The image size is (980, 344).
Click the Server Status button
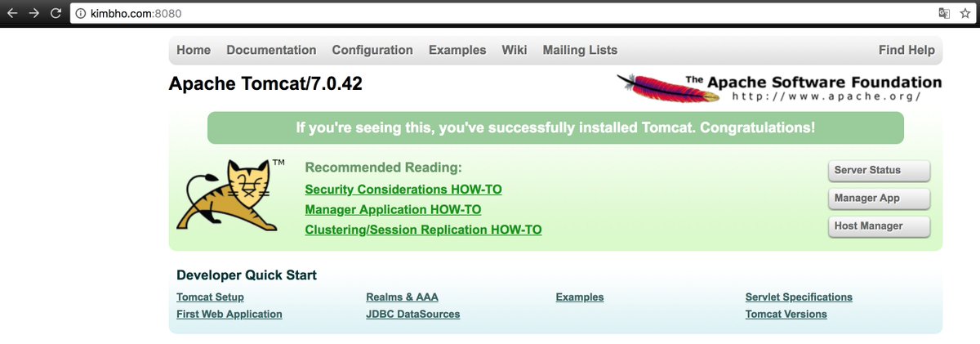[879, 171]
